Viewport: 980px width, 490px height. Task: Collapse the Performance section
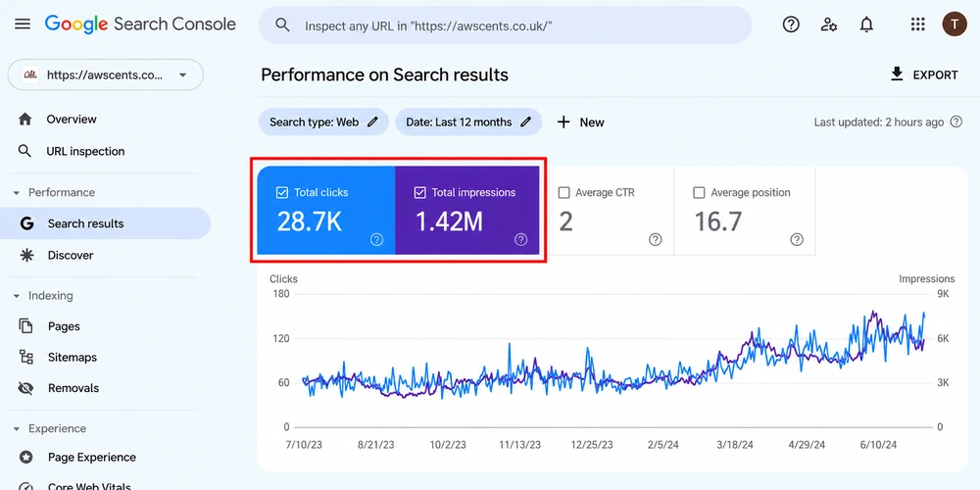[17, 192]
